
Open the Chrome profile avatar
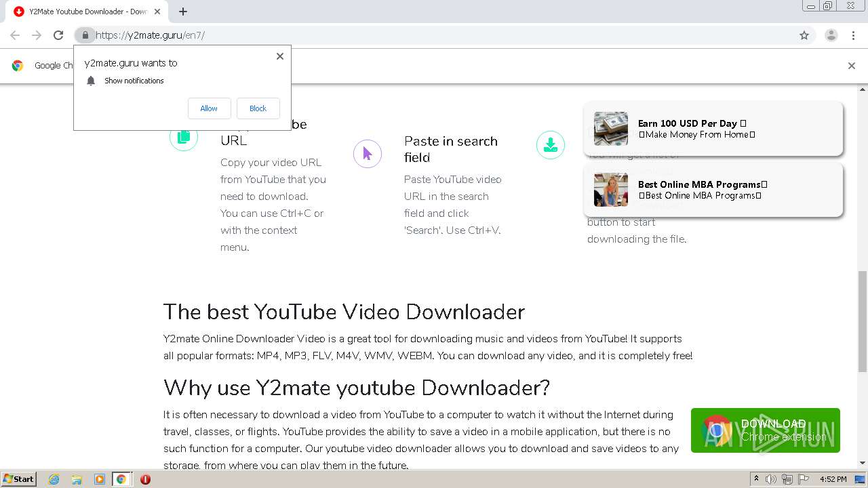(831, 35)
